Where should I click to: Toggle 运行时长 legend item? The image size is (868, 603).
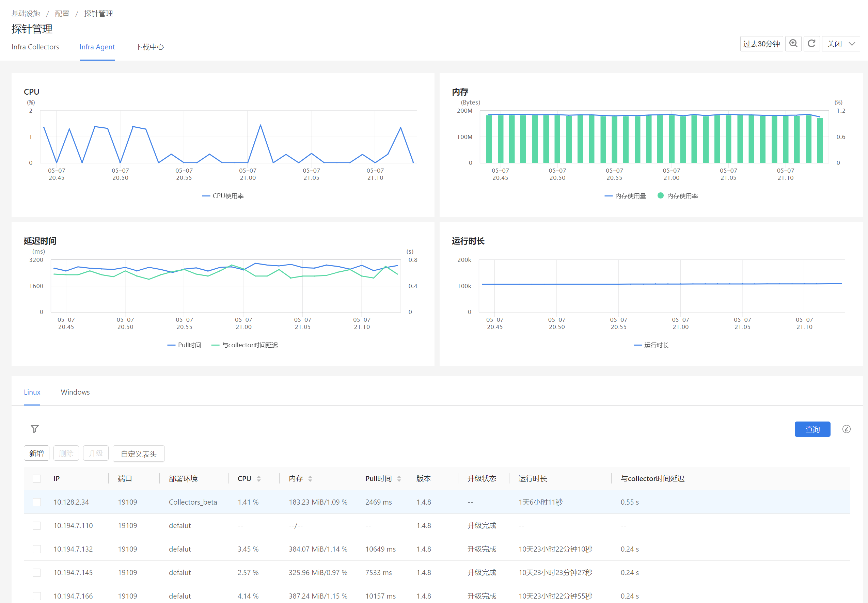651,345
